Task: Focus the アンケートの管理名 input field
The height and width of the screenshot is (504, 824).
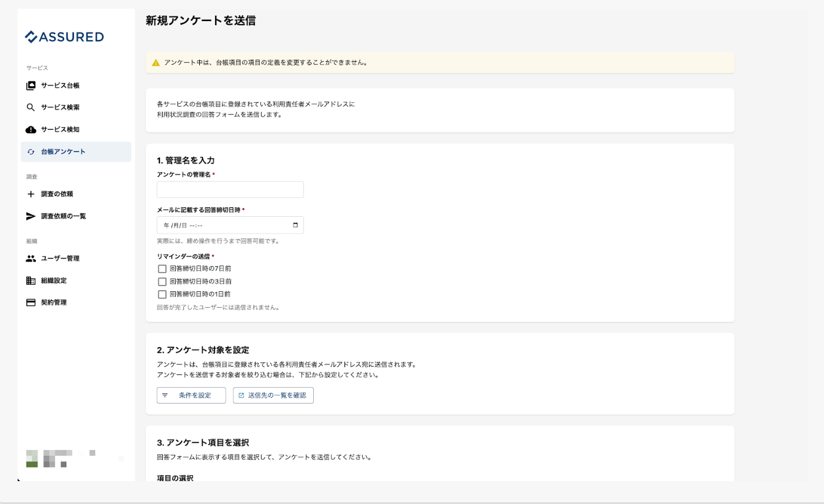Action: [x=230, y=190]
